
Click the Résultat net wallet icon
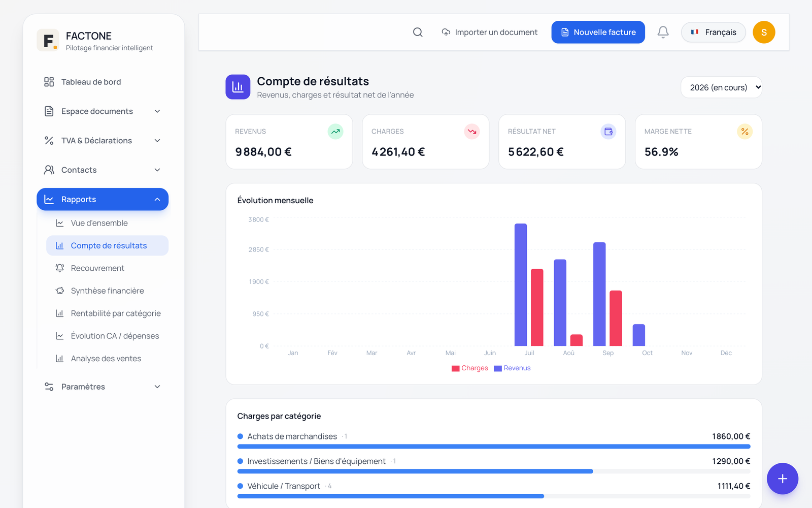608,132
